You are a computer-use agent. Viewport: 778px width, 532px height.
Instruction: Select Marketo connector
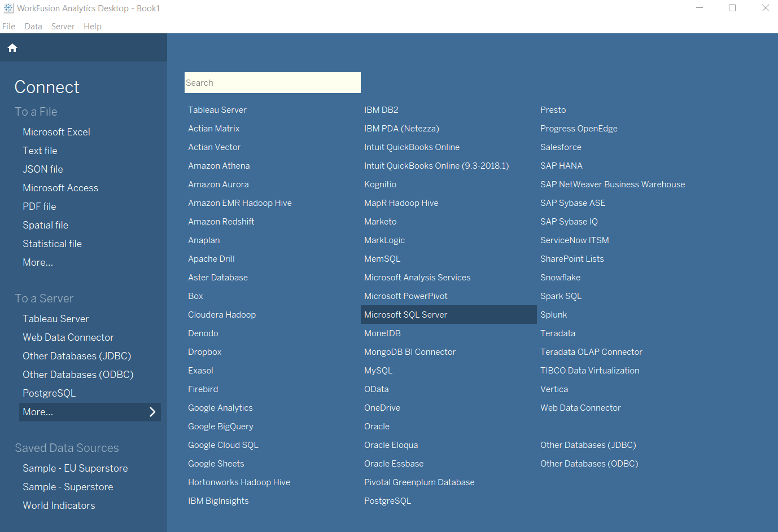380,222
